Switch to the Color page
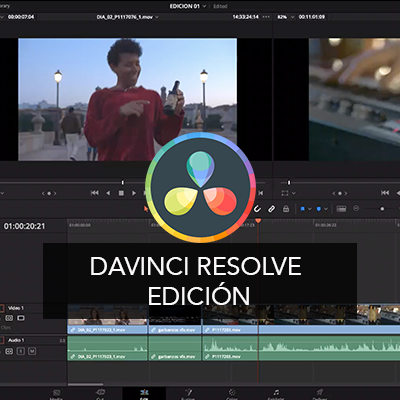Image resolution: width=400 pixels, height=400 pixels. click(232, 394)
